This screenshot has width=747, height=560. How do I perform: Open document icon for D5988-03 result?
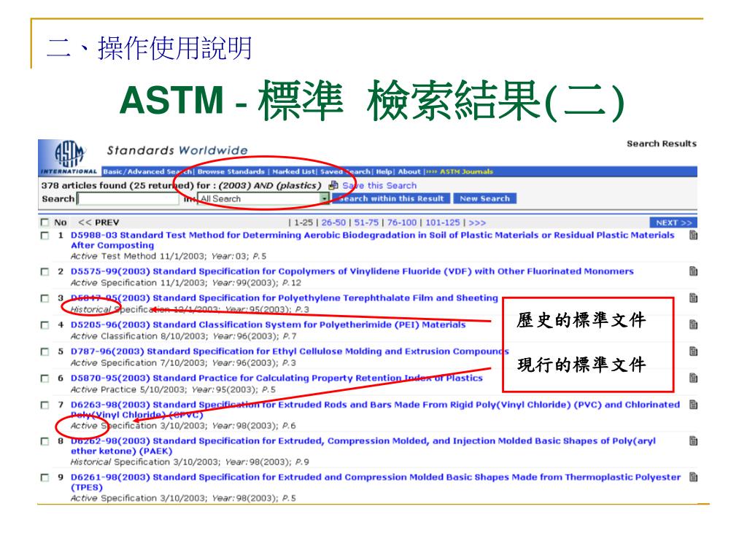pyautogui.click(x=693, y=235)
